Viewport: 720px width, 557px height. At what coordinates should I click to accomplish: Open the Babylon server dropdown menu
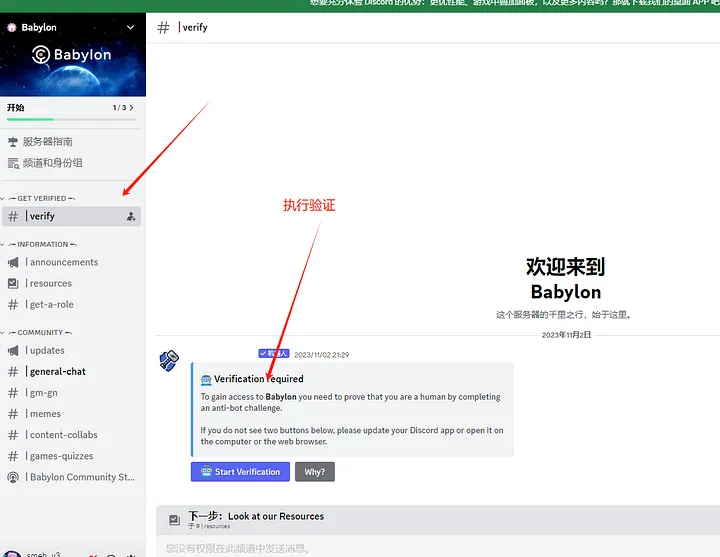tap(130, 28)
